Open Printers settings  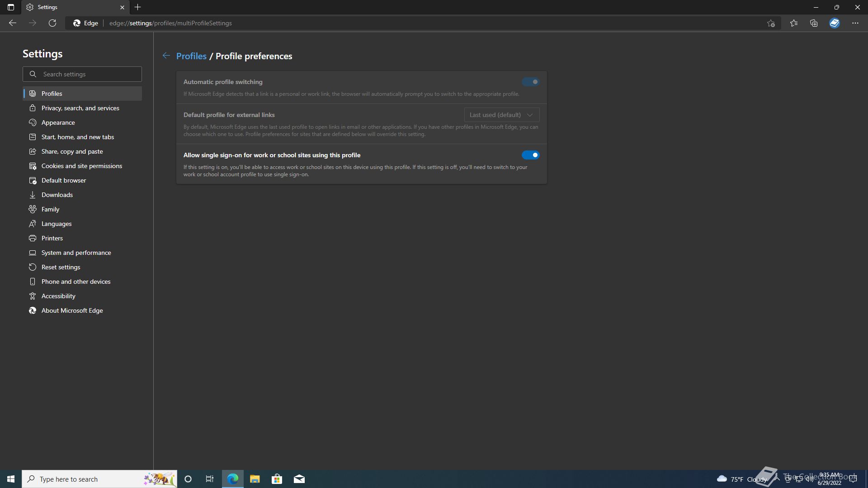pyautogui.click(x=83, y=238)
